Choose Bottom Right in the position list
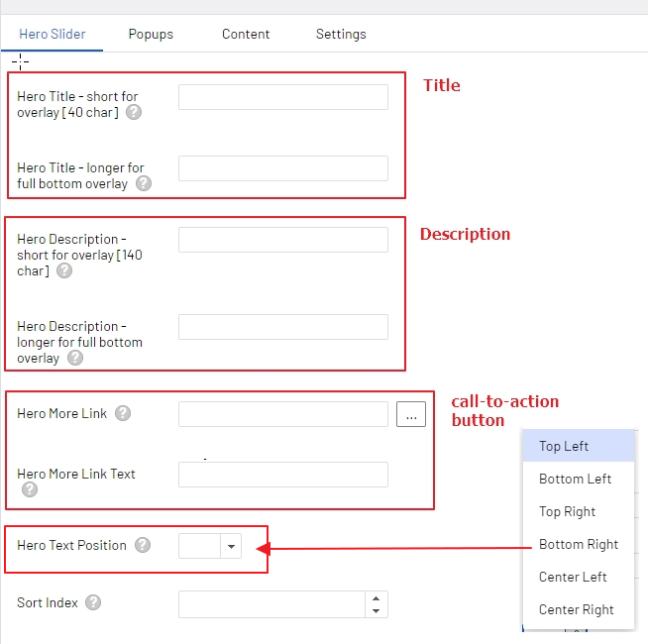 [578, 544]
